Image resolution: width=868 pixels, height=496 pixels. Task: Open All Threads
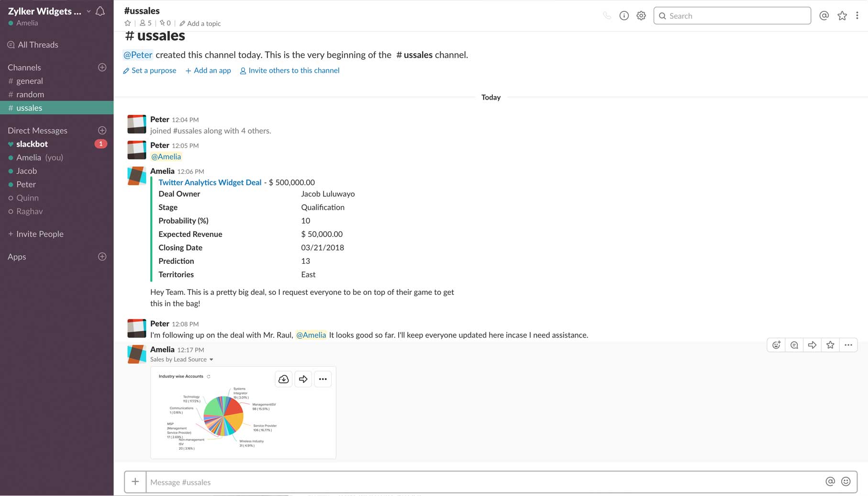[x=37, y=45]
